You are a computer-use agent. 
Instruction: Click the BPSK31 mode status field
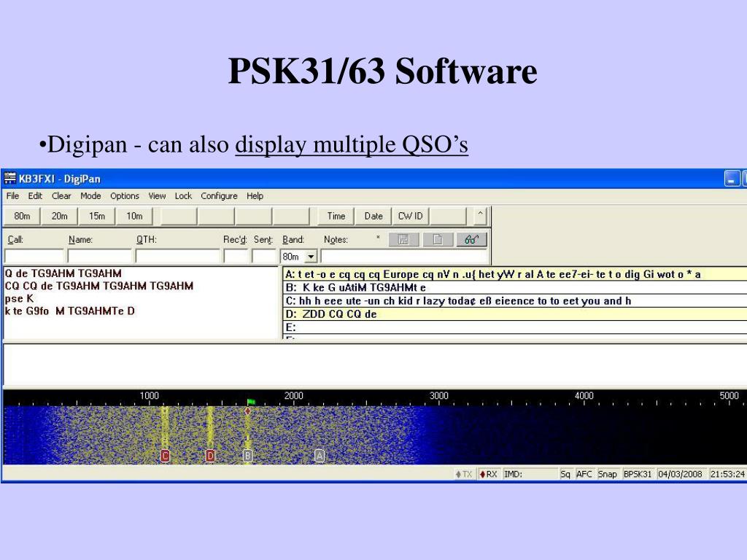click(x=638, y=474)
